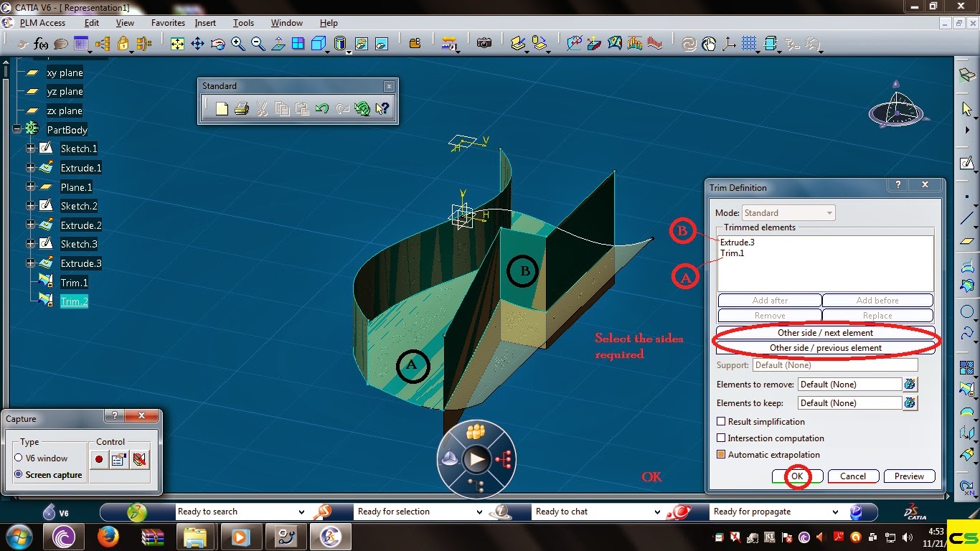
Task: Enable the Intersection computation checkbox
Action: click(x=721, y=438)
